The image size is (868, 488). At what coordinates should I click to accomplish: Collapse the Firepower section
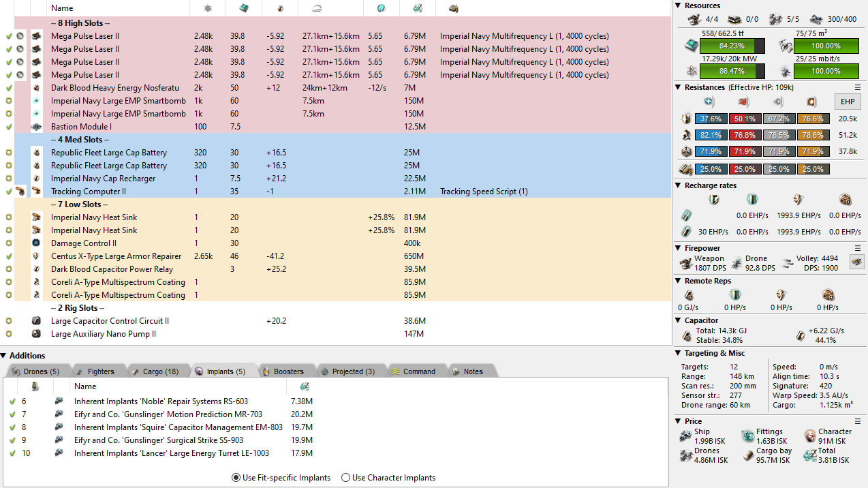click(678, 248)
